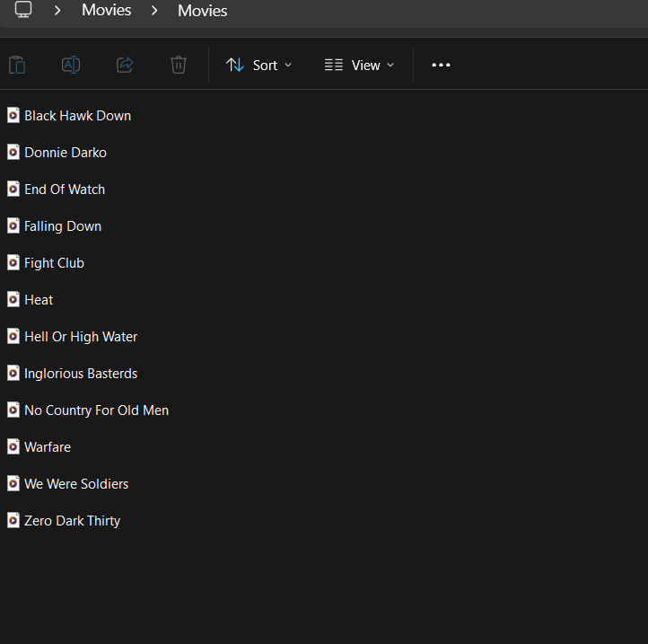Select the Falling Down file

tap(54, 226)
